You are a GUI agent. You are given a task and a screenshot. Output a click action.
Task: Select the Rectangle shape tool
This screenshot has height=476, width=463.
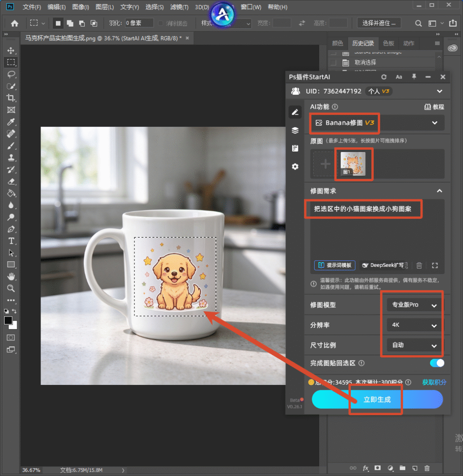pyautogui.click(x=11, y=264)
